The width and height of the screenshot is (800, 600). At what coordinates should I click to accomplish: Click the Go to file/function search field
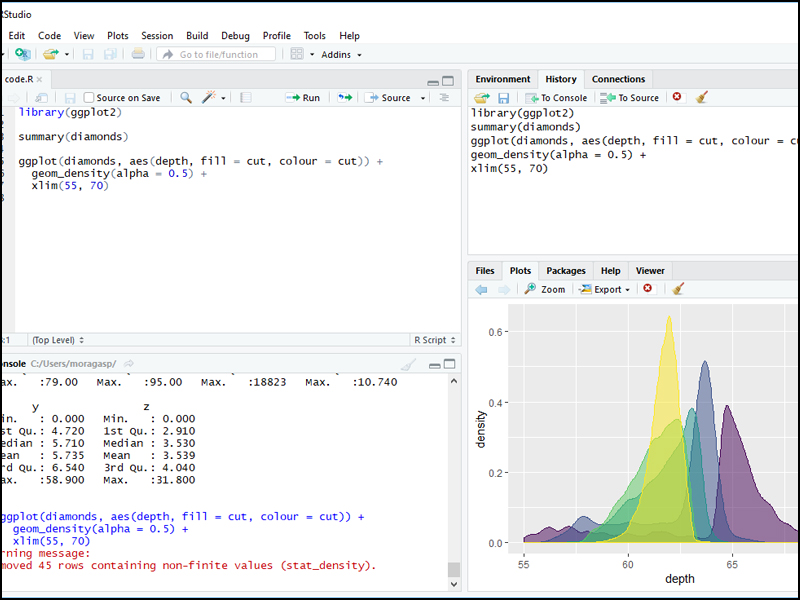point(216,54)
